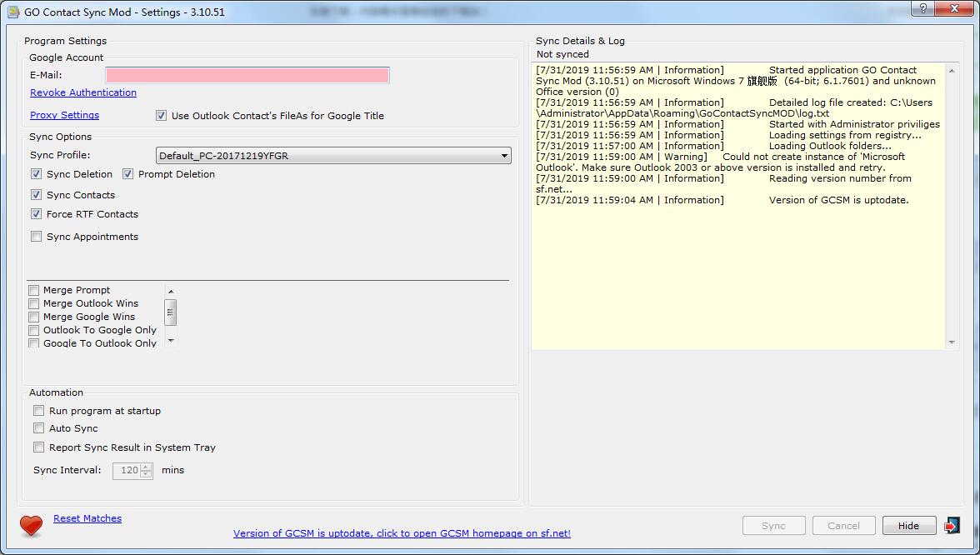980x555 pixels.
Task: Click the donate heart icon
Action: (x=30, y=526)
